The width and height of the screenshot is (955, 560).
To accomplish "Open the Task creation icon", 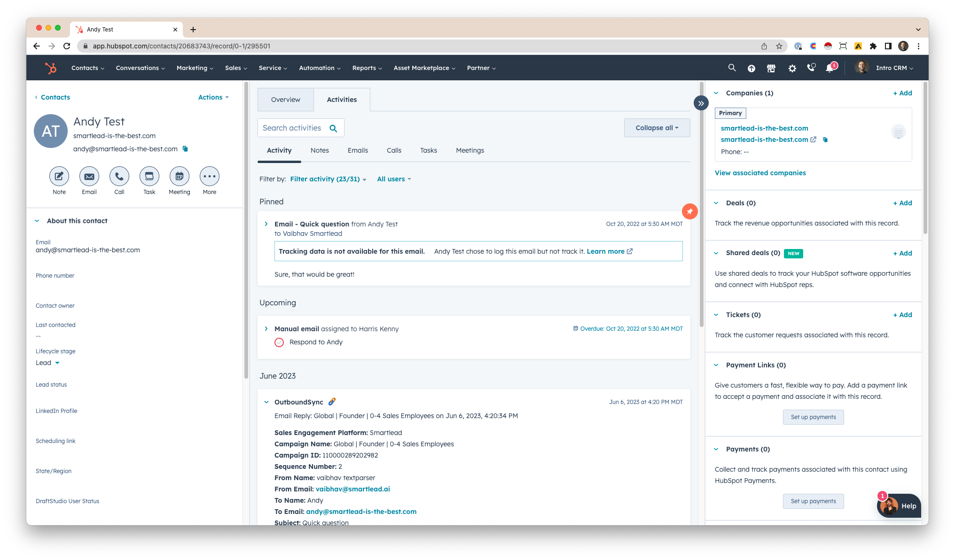I will pyautogui.click(x=149, y=176).
